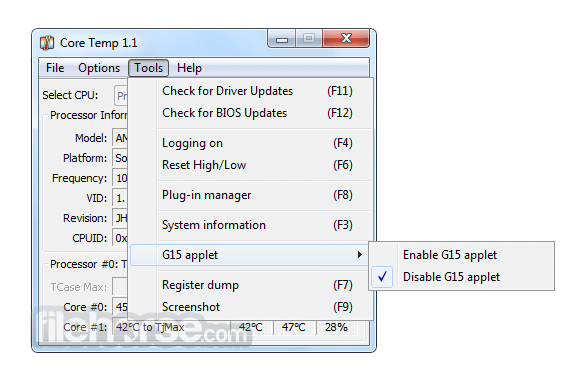Open the Select CPU dropdown
This screenshot has height=378, width=582.
[x=121, y=96]
